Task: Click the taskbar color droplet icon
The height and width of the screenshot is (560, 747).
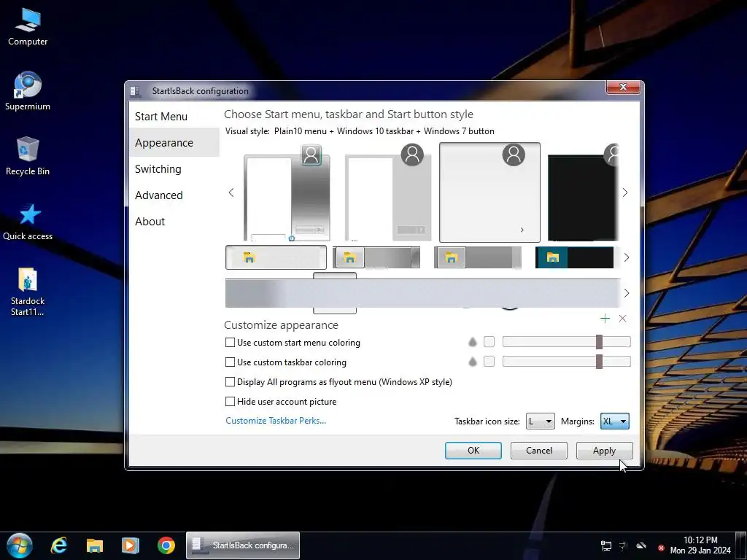Action: pyautogui.click(x=472, y=362)
